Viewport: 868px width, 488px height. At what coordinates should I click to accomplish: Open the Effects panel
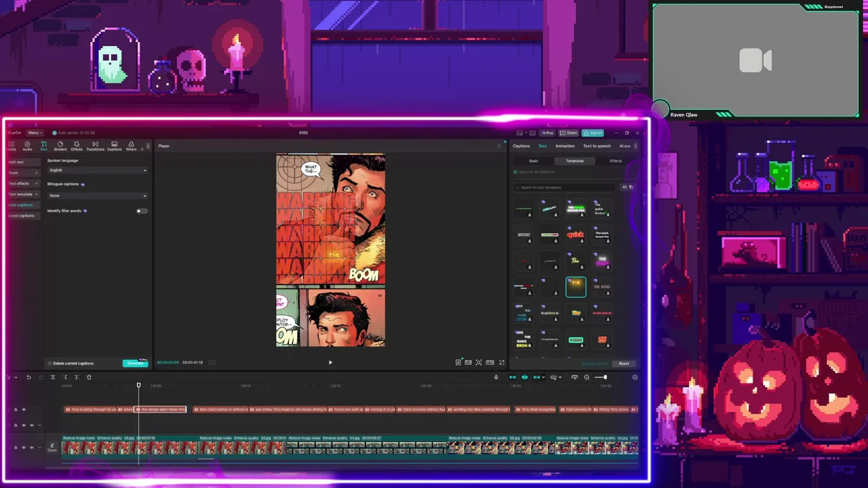click(77, 146)
